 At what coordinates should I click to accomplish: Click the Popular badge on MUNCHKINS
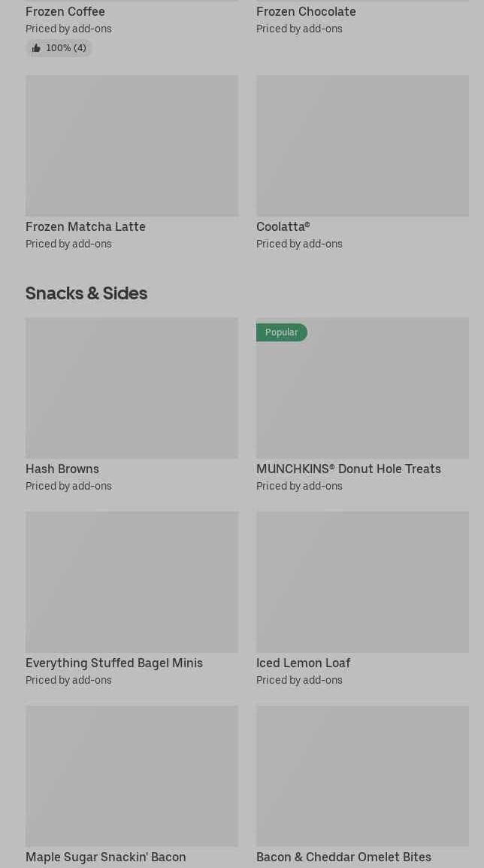pyautogui.click(x=281, y=332)
